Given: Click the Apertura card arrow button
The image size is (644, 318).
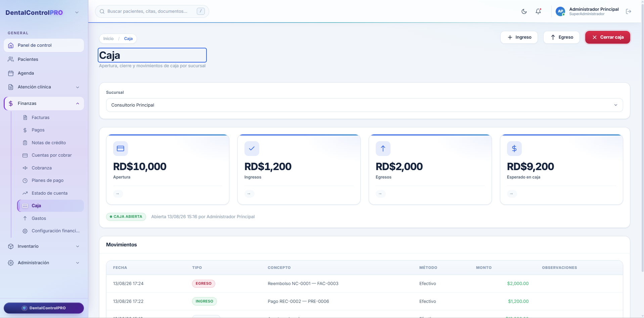Looking at the screenshot, I should tap(118, 194).
